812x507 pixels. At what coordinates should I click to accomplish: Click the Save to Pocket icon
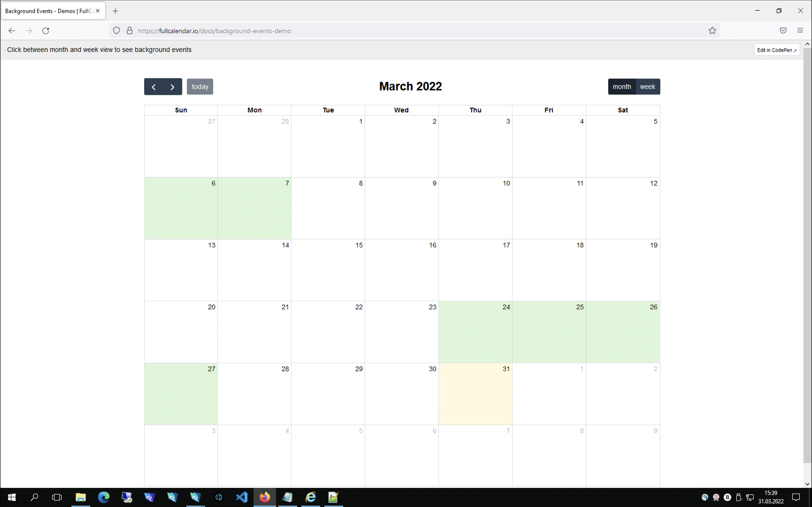(x=783, y=31)
